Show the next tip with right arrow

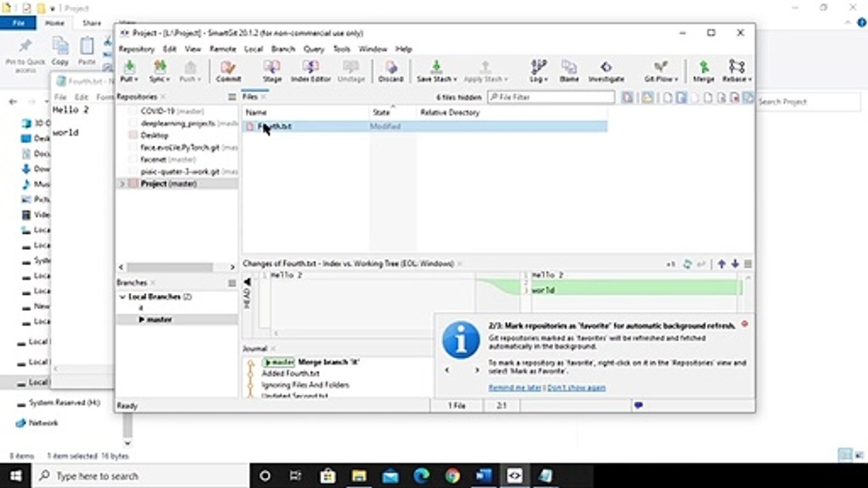point(477,370)
